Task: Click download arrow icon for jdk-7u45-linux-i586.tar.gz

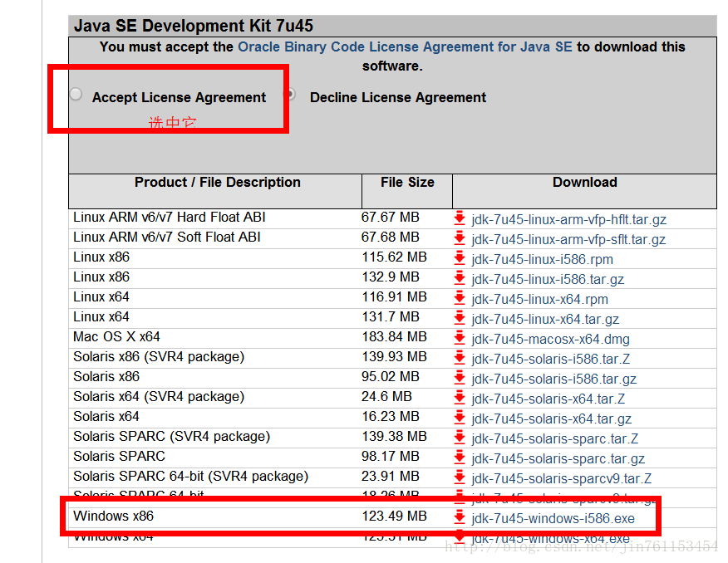Action: (460, 278)
